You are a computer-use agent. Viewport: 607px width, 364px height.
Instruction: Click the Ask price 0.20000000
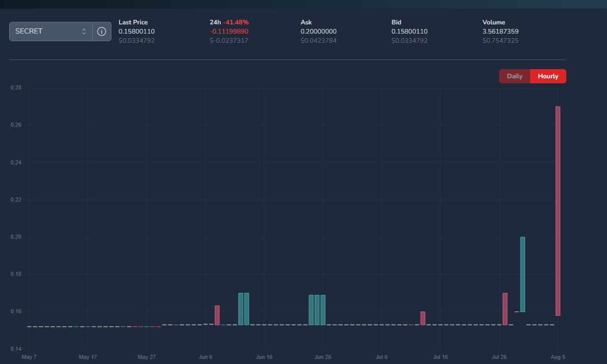(319, 32)
